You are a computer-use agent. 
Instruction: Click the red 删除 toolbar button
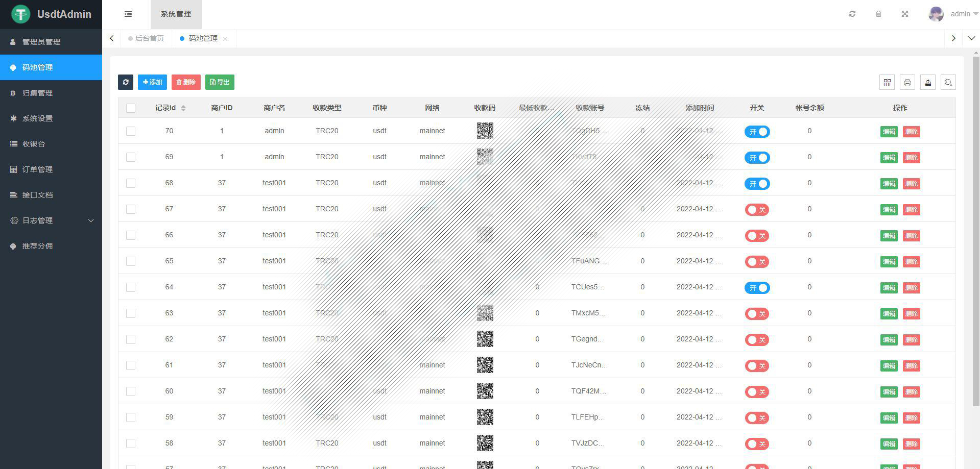[186, 82]
